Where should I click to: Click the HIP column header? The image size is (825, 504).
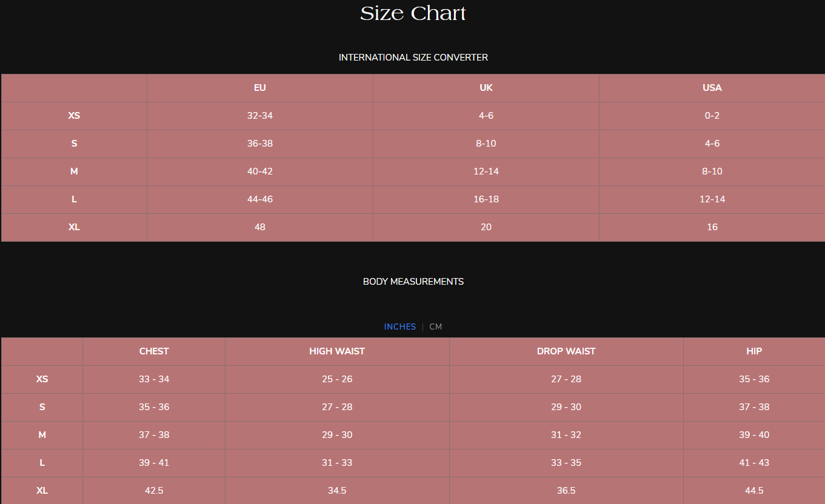click(x=754, y=351)
